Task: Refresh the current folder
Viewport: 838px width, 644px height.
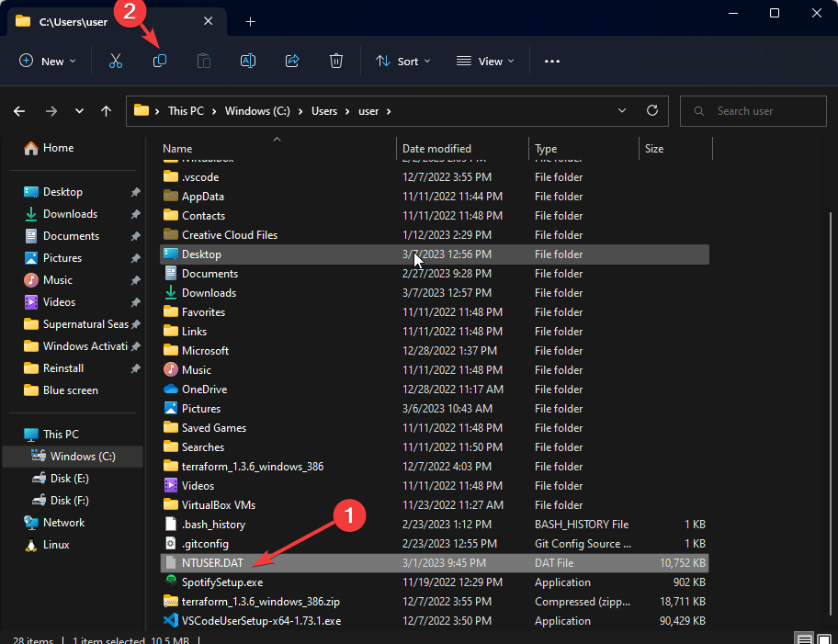Action: [652, 110]
